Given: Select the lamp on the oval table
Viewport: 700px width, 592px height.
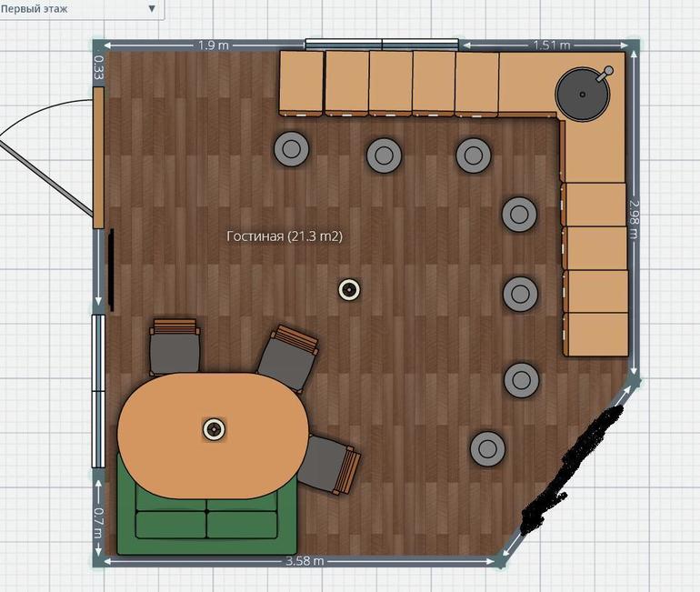Looking at the screenshot, I should tap(215, 429).
